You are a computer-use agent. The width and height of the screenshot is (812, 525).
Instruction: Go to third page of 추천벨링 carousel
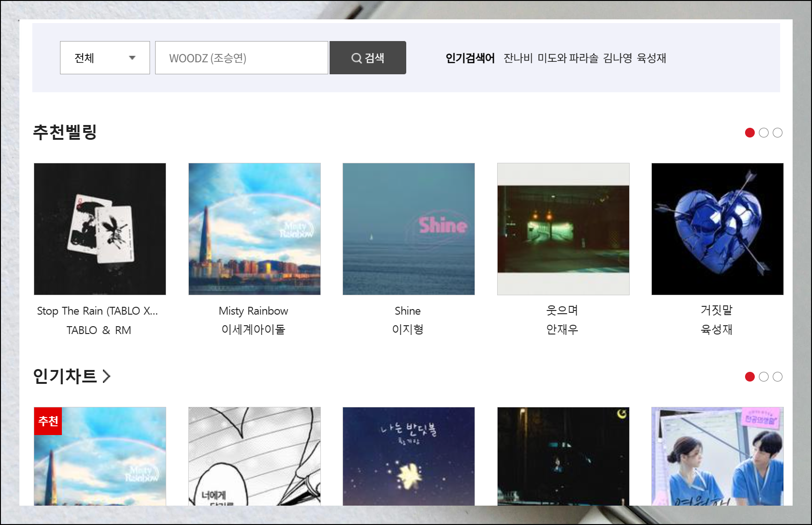click(x=777, y=133)
